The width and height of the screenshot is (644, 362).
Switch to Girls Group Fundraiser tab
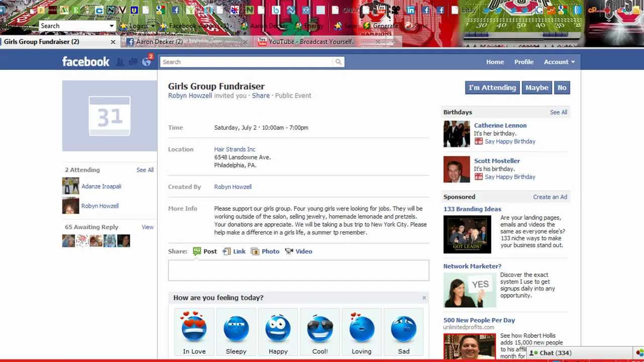coord(59,42)
